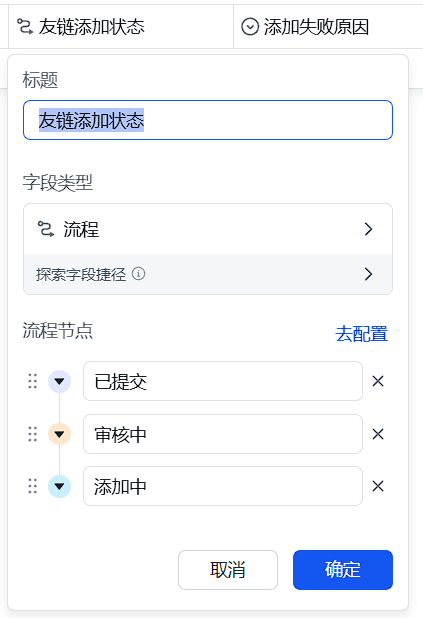The width and height of the screenshot is (423, 618).
Task: Click the 审核中 node name field
Action: coord(223,434)
